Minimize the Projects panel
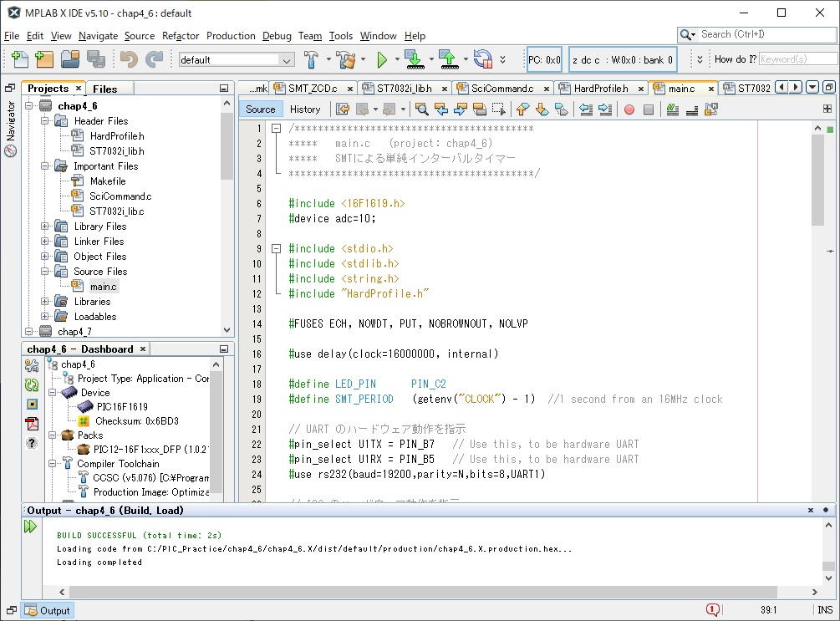Screen dimensions: 840x621 224,89
